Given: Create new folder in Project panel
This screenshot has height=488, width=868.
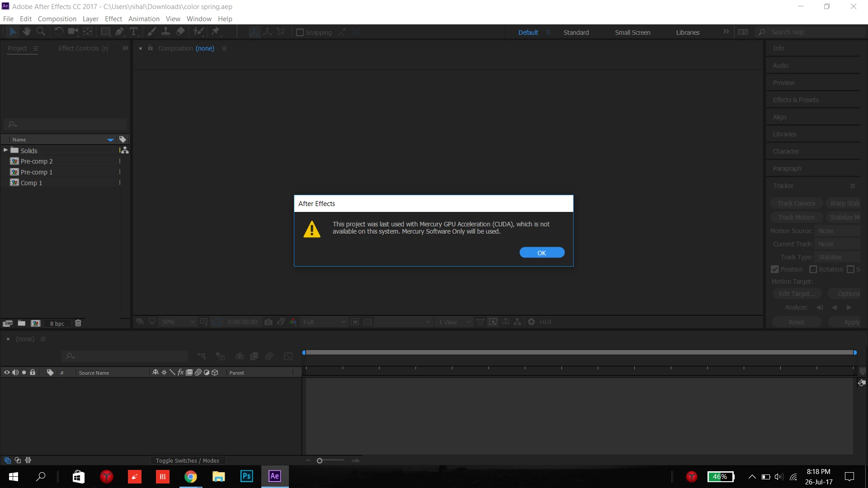Looking at the screenshot, I should tap(21, 323).
